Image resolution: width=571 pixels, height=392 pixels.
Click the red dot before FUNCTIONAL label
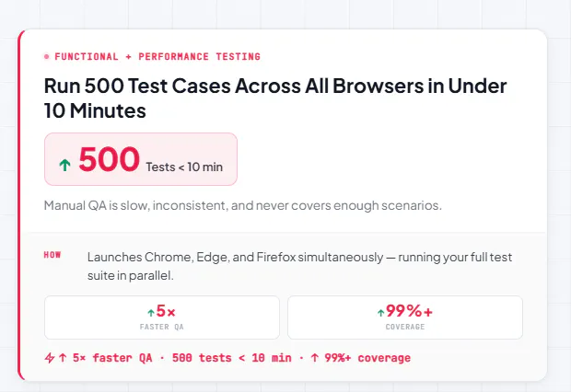click(x=47, y=56)
